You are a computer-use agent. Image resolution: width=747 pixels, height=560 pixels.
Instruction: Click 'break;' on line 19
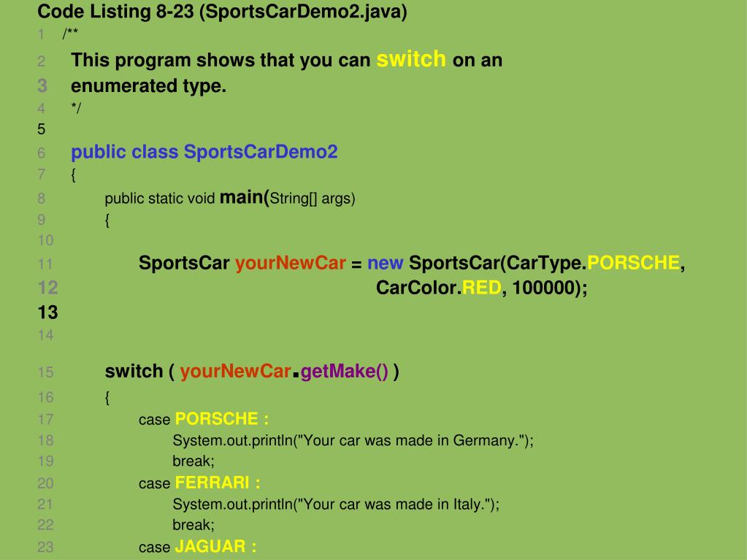[x=194, y=461]
